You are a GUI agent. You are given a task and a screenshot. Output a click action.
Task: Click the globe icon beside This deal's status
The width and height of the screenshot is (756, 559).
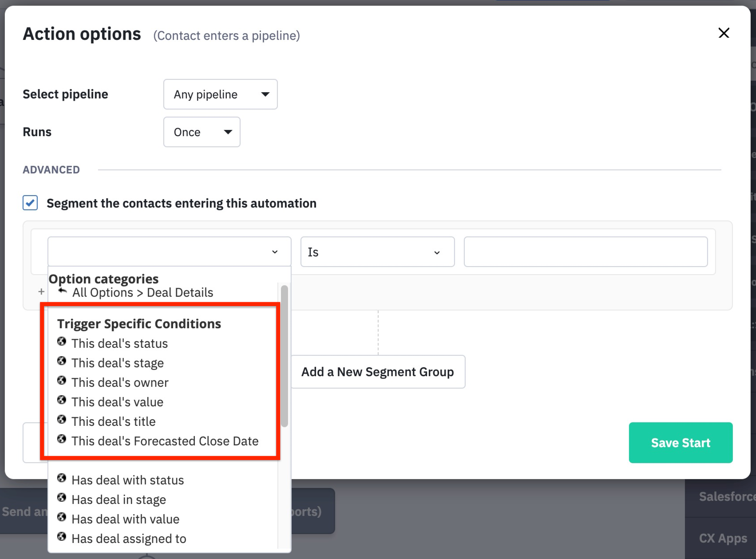click(62, 342)
